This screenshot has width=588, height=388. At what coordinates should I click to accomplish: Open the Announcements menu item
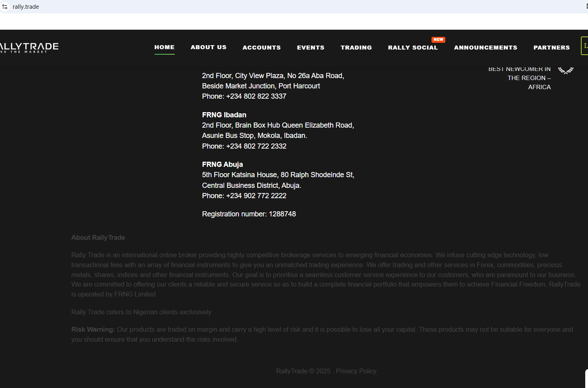(486, 48)
